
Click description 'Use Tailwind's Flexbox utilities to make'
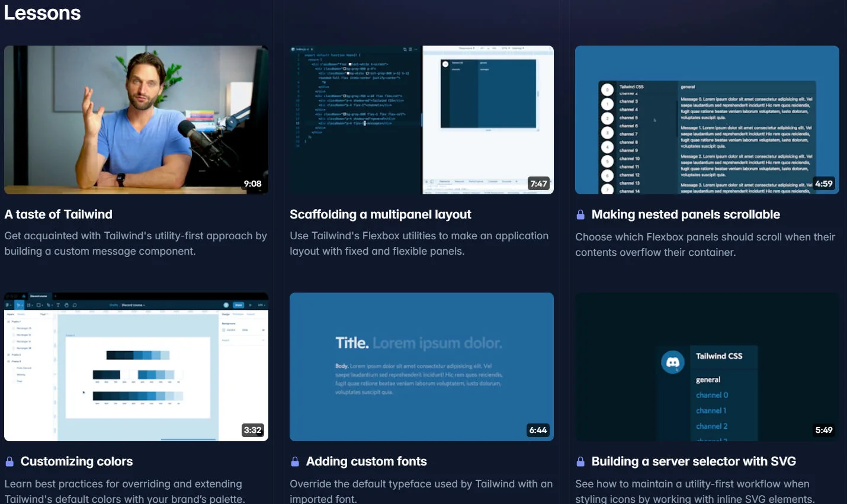419,243
